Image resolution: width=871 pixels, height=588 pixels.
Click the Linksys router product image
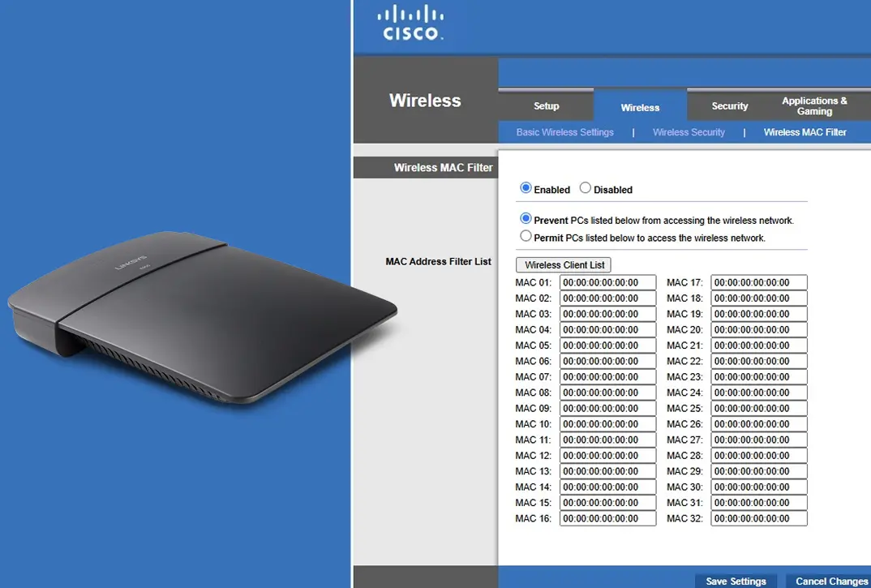[203, 317]
